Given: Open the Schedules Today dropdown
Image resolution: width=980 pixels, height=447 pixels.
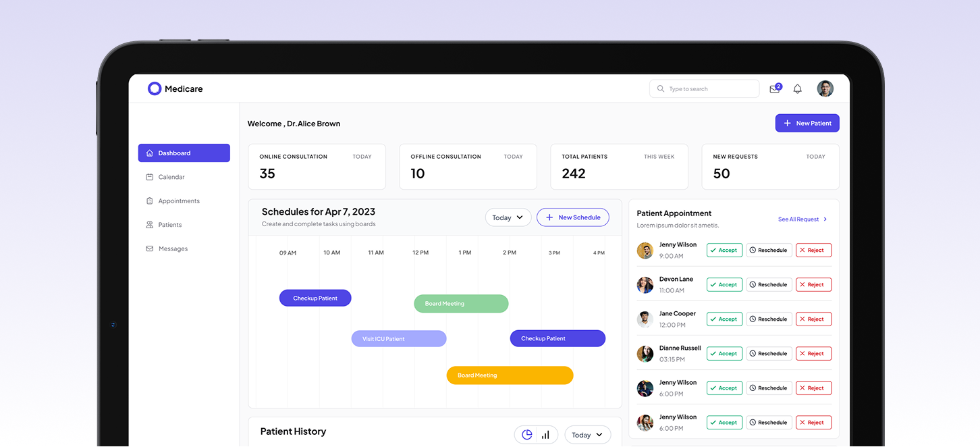Looking at the screenshot, I should (x=508, y=217).
